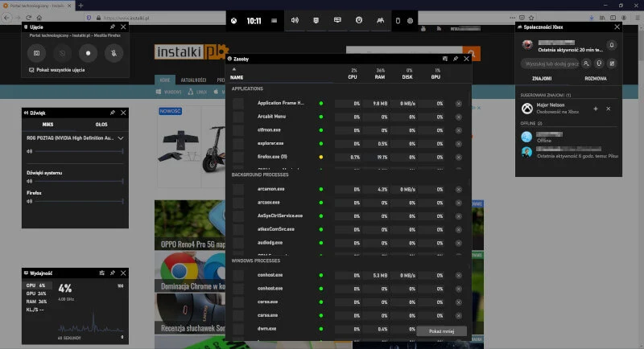Toggle the Xbox Social widget from Game Bar toolbar
Image resolution: width=644 pixels, height=349 pixels.
[x=380, y=20]
